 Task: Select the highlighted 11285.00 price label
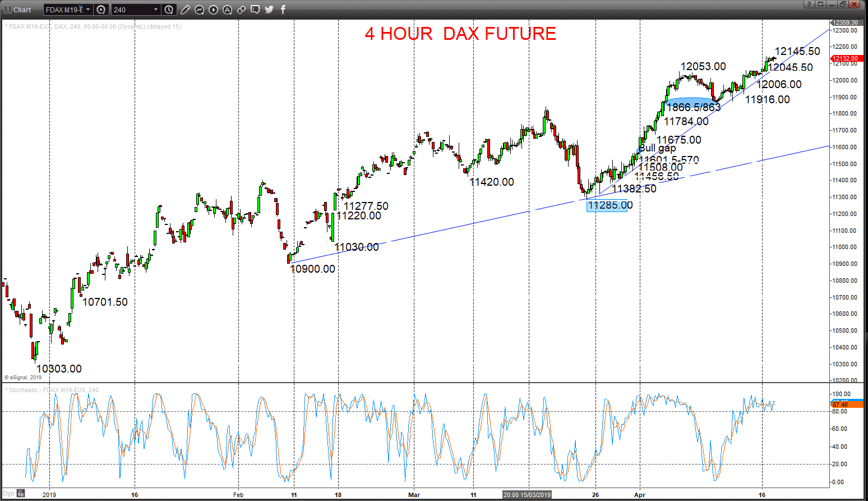[607, 205]
